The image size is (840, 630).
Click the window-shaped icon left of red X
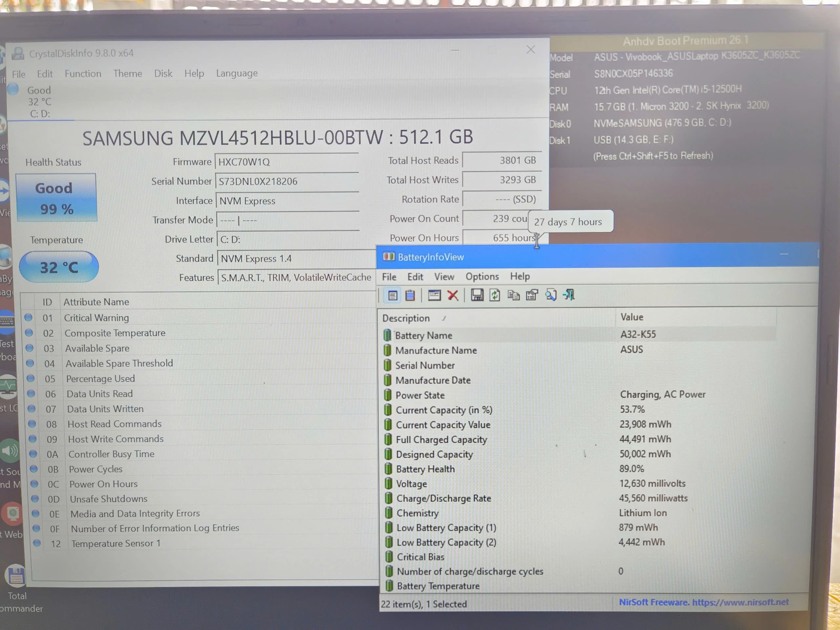click(x=434, y=295)
